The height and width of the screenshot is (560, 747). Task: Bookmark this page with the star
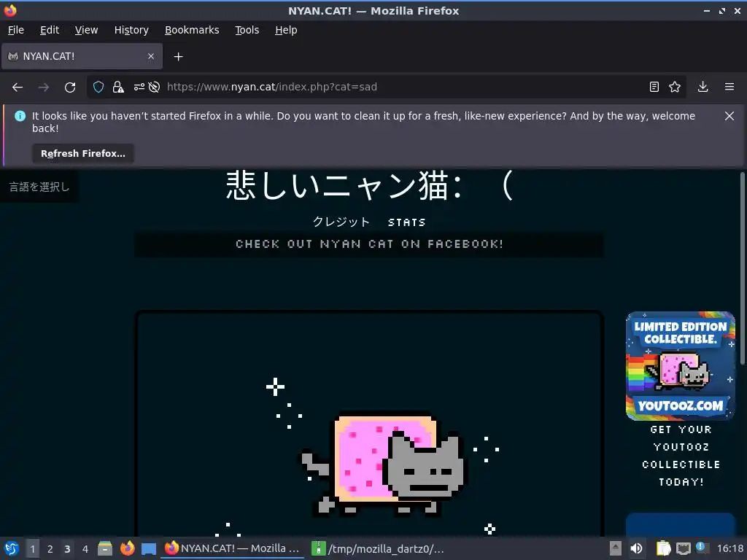(675, 87)
